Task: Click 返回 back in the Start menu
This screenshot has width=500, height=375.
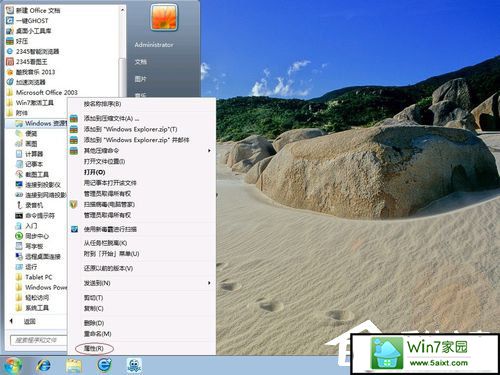Action: (x=29, y=322)
